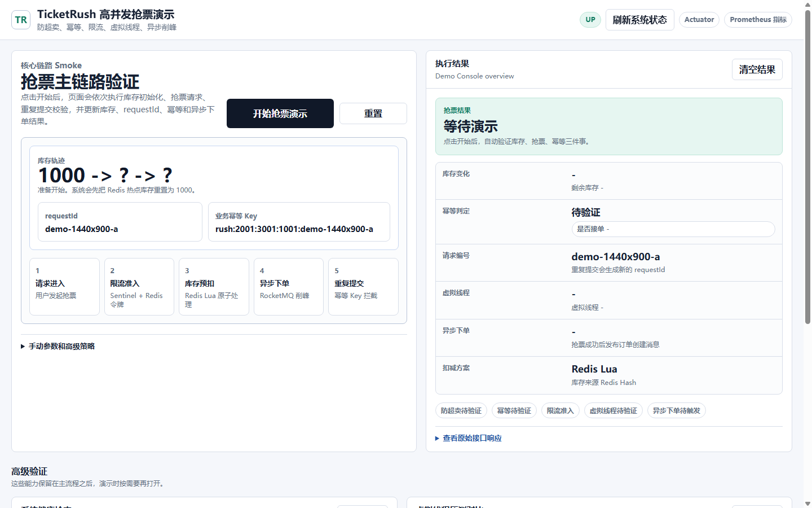Click the 清空结果 button

(757, 69)
